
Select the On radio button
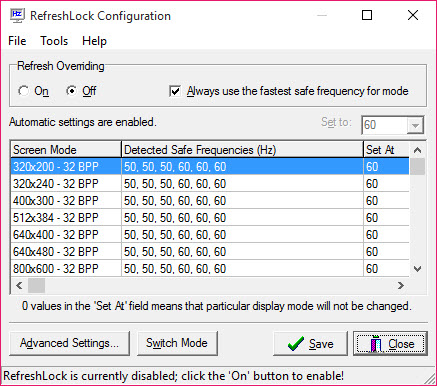33,91
